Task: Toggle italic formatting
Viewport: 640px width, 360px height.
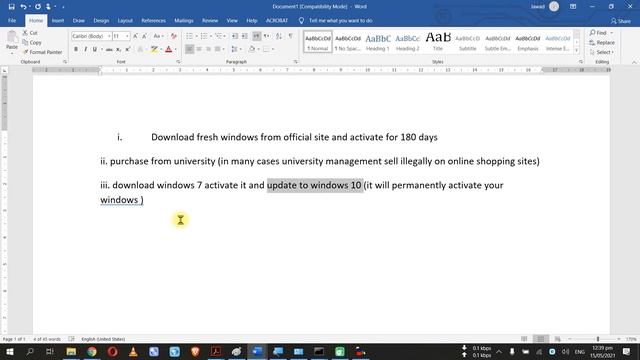Action: click(x=85, y=49)
